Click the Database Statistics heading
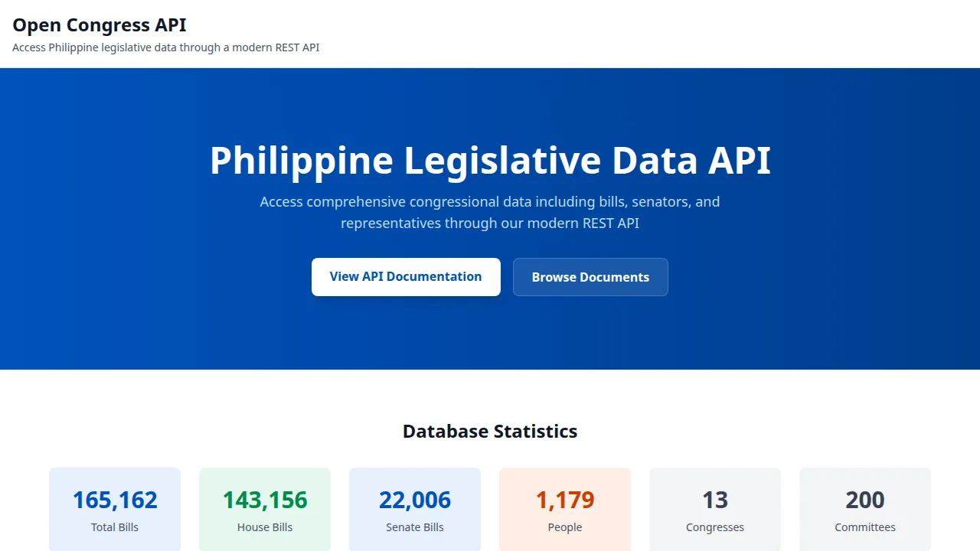This screenshot has height=551, width=980. click(x=490, y=432)
